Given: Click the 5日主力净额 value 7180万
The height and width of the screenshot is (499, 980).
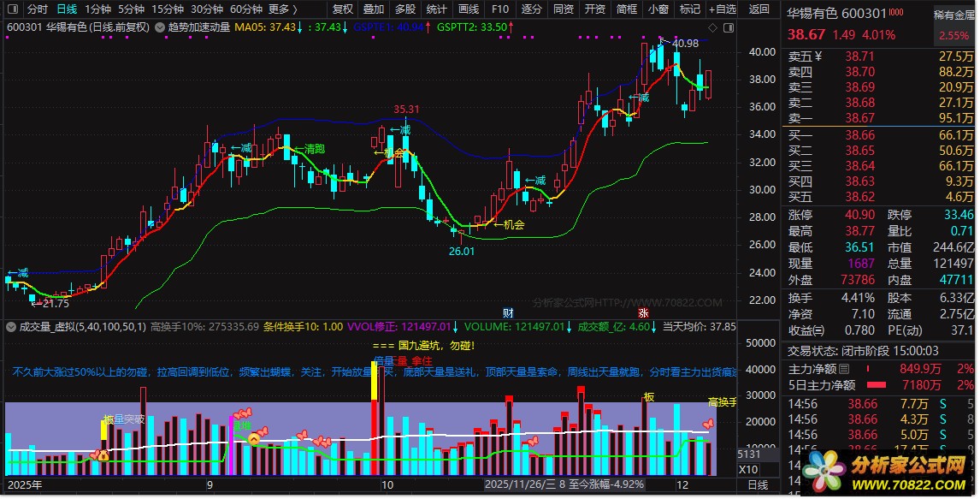Looking at the screenshot, I should click(921, 384).
